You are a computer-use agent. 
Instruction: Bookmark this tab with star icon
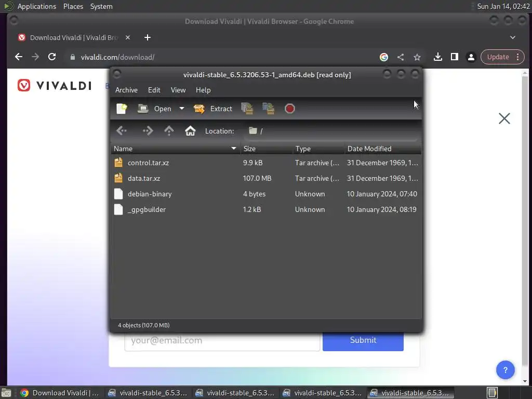417,57
